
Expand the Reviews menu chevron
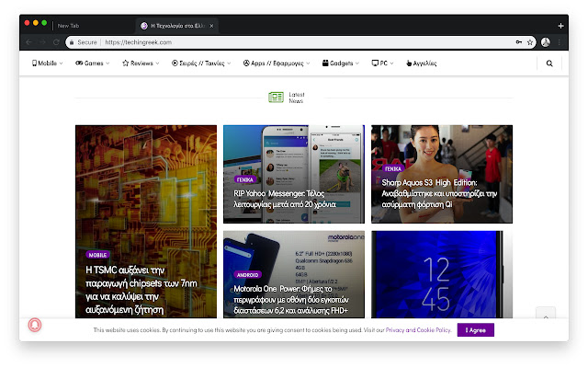pos(157,63)
